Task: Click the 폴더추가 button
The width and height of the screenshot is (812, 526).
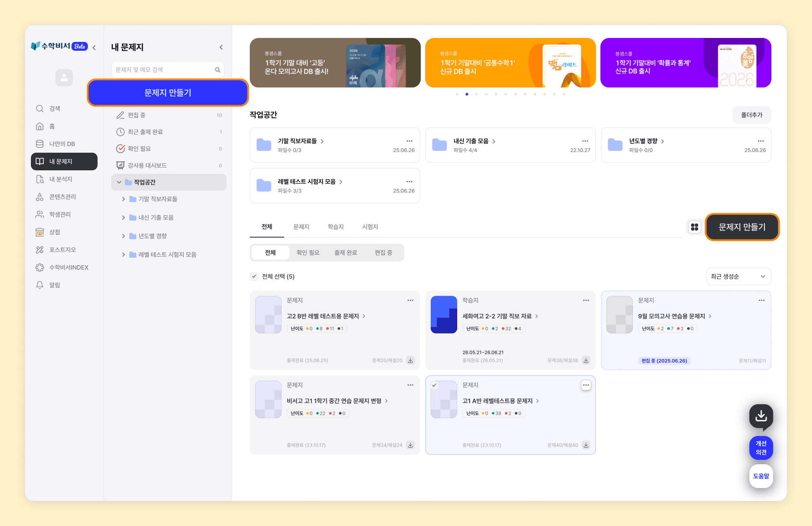Action: [x=752, y=115]
